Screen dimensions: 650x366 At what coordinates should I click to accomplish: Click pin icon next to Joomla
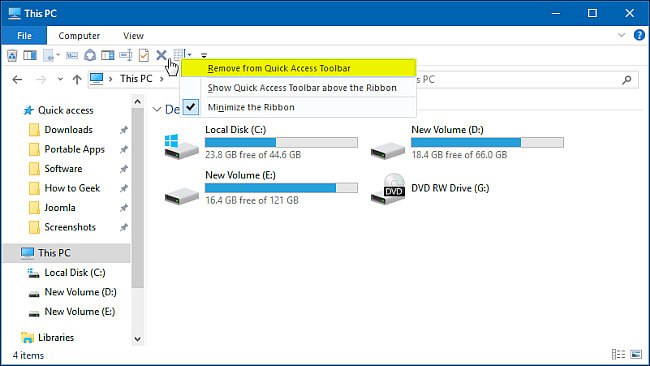point(124,208)
